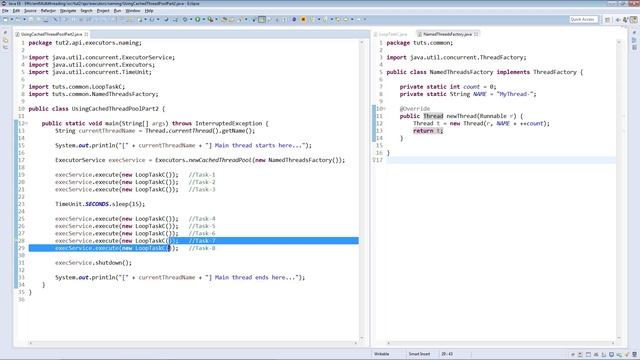Click the left editor horizontal scrollbar
The image size is (640, 360).
(193, 343)
